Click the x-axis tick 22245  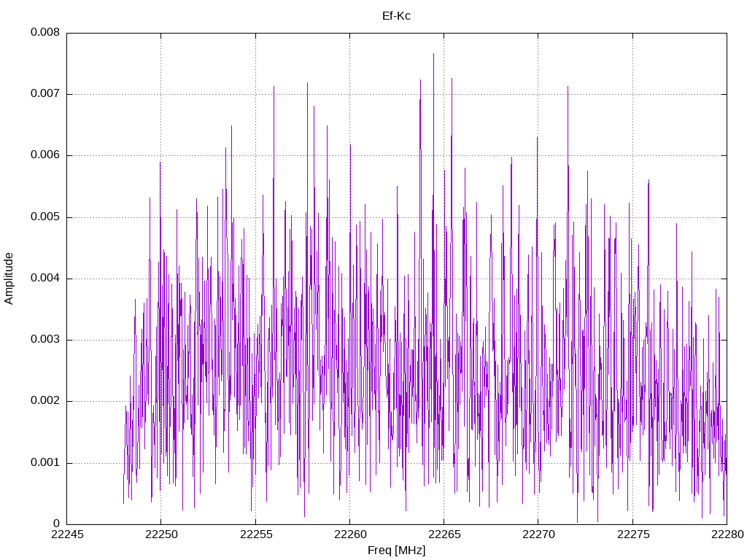tap(66, 534)
